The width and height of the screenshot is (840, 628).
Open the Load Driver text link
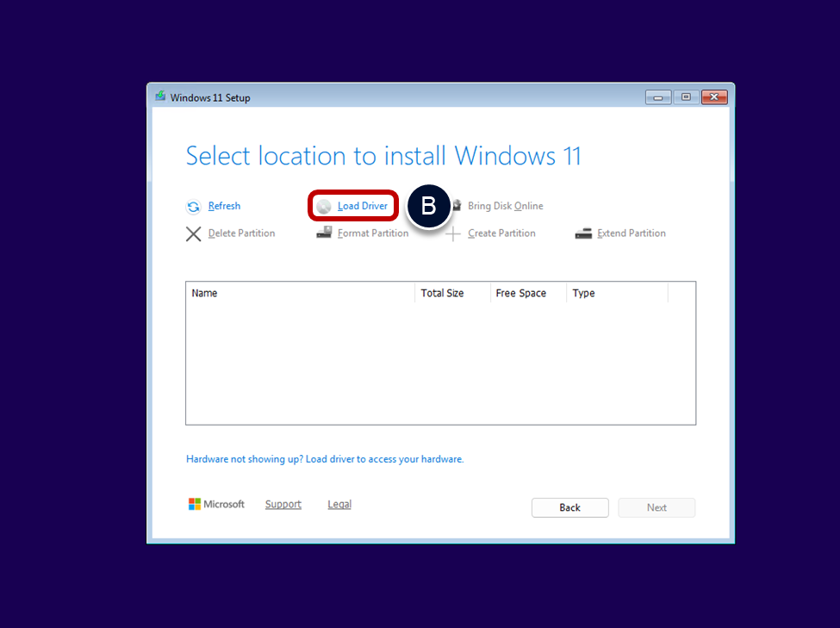(362, 206)
